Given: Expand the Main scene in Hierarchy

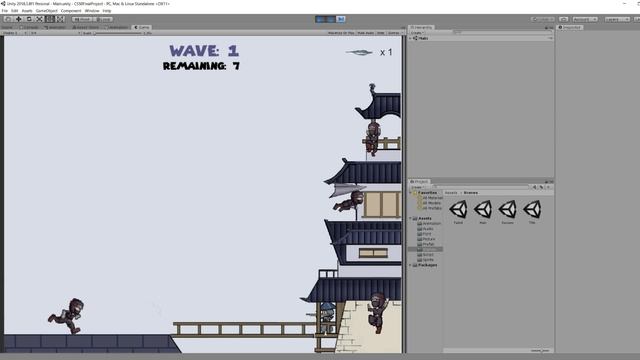Looking at the screenshot, I should point(410,38).
